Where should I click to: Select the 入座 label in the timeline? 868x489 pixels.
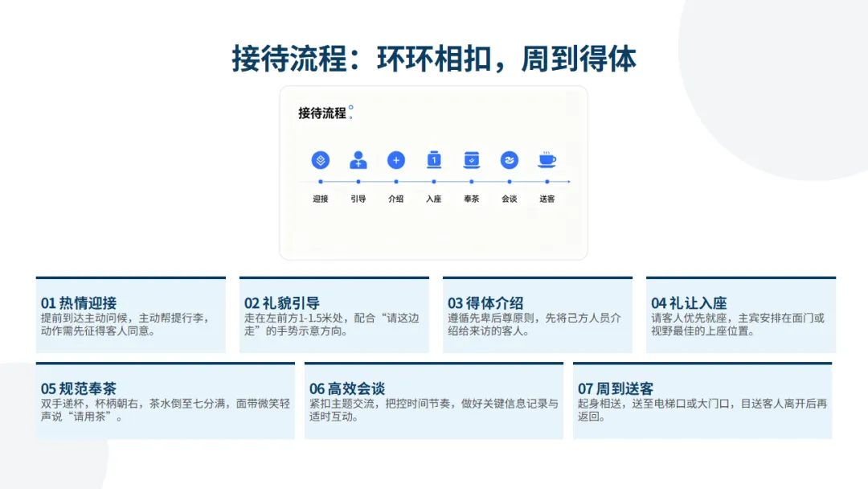click(433, 199)
